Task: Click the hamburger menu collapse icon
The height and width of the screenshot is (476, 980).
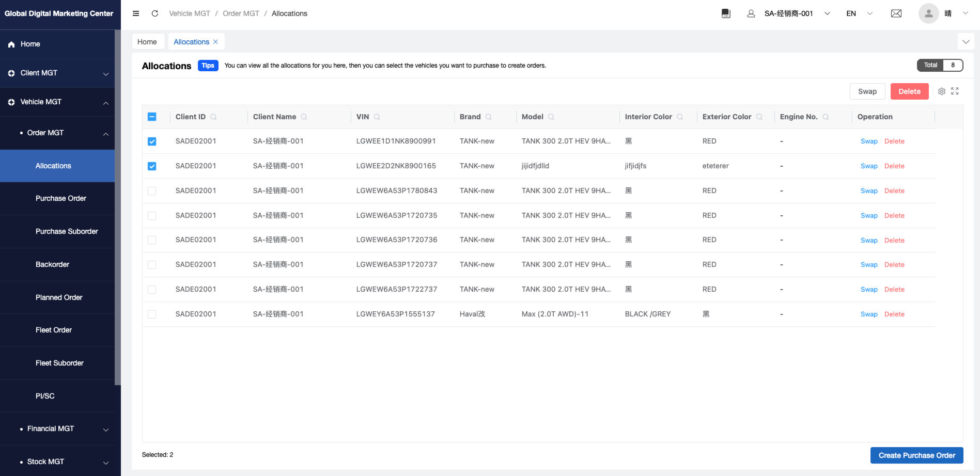Action: pos(136,13)
